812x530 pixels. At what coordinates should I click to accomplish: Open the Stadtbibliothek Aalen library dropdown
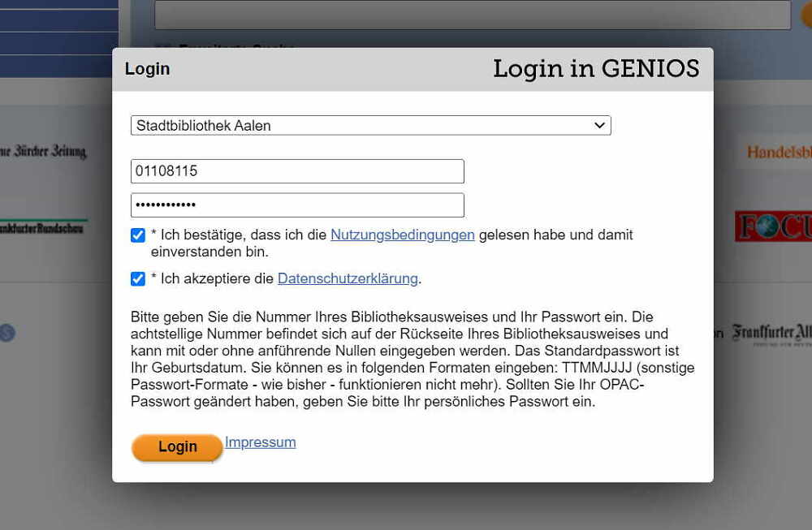pyautogui.click(x=370, y=126)
